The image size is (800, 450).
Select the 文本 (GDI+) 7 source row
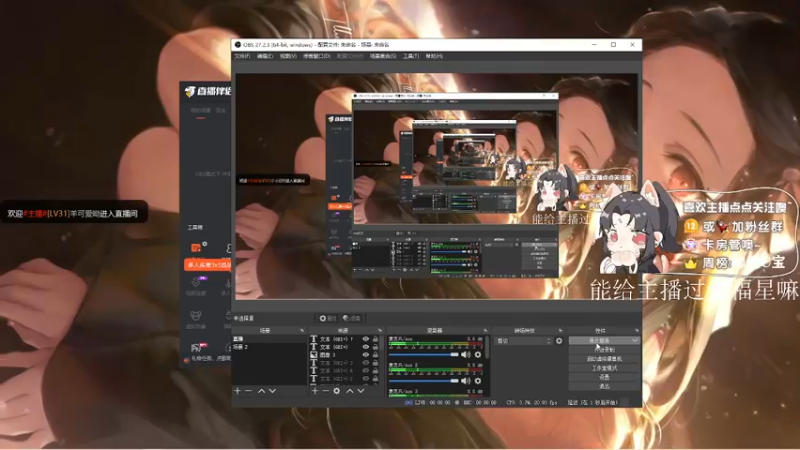pyautogui.click(x=344, y=339)
